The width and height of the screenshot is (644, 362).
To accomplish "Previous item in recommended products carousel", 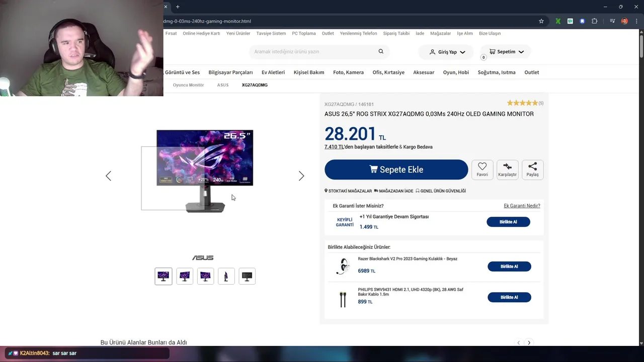I will click(518, 342).
